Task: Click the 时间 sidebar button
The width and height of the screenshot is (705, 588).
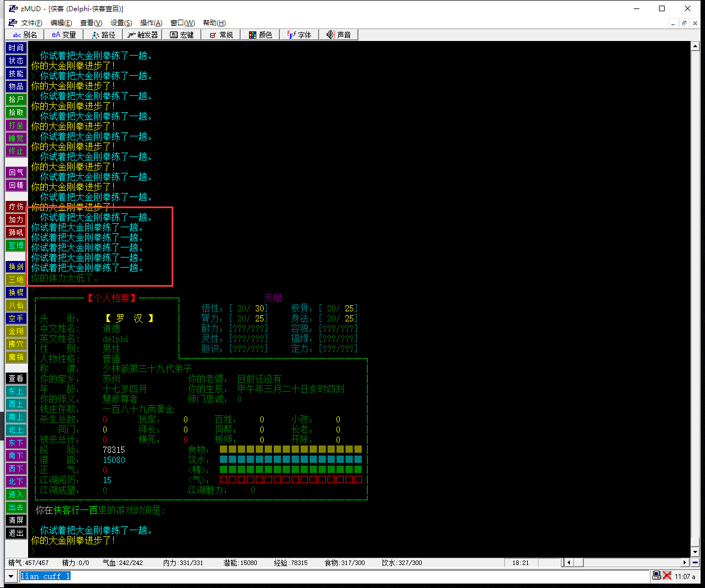Action: [16, 48]
